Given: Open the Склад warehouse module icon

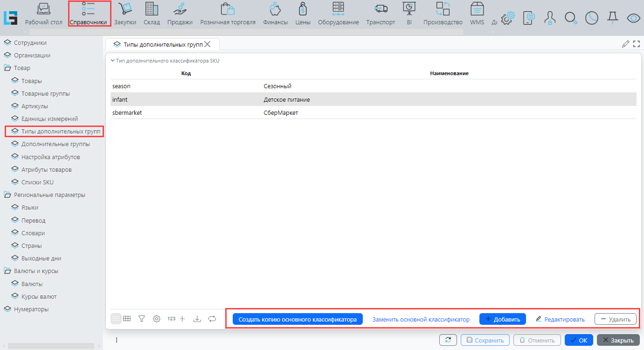Looking at the screenshot, I should (152, 14).
